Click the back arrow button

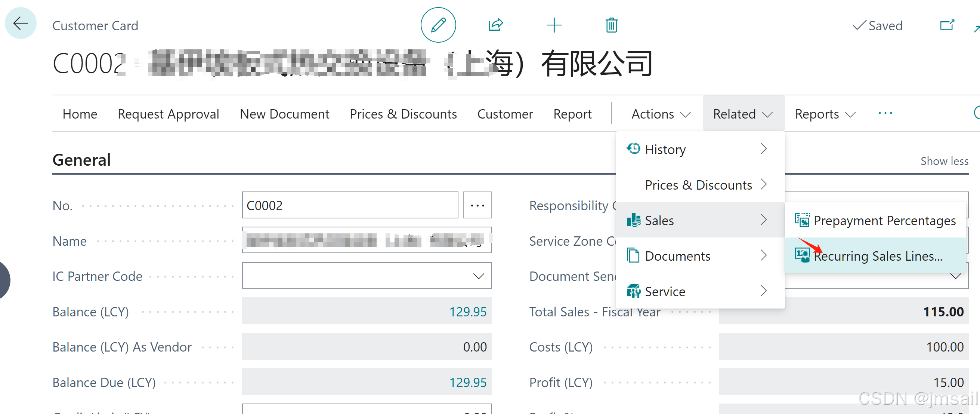click(21, 24)
